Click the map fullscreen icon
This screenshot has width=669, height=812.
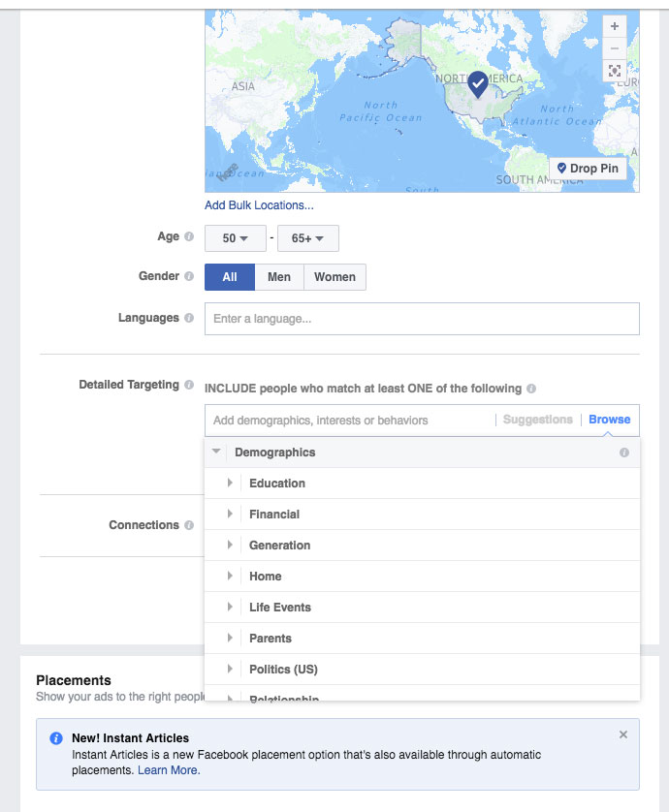(614, 71)
